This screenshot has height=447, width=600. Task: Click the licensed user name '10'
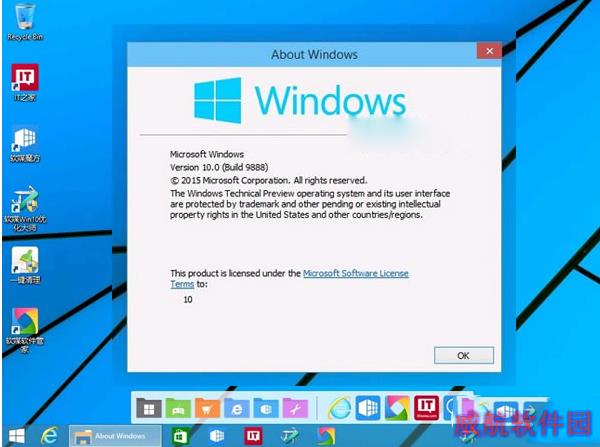pos(188,300)
